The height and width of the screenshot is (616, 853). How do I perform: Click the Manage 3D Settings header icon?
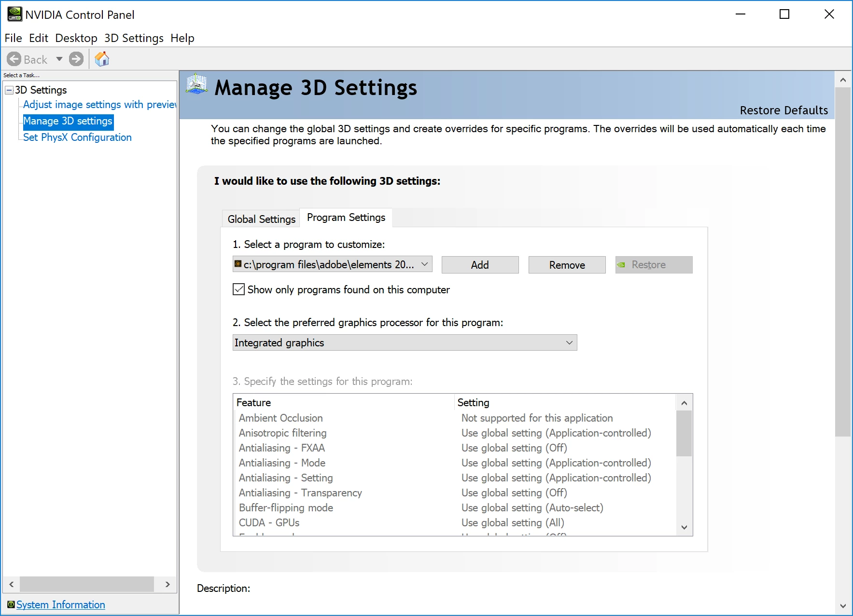point(196,84)
